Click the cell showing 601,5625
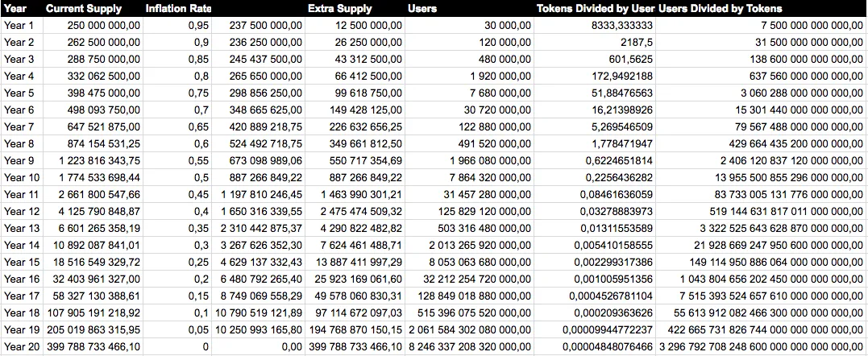Viewport: 868px width, 356px height. pyautogui.click(x=595, y=59)
